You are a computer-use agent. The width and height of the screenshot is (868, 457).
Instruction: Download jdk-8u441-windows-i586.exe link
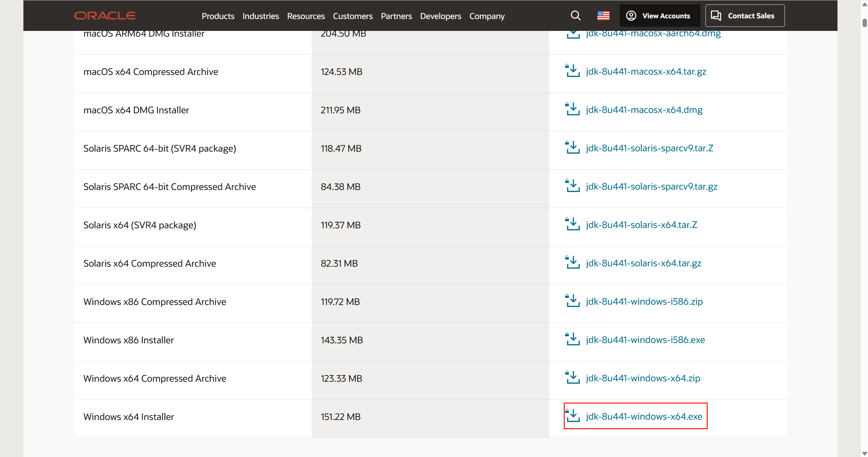tap(645, 340)
